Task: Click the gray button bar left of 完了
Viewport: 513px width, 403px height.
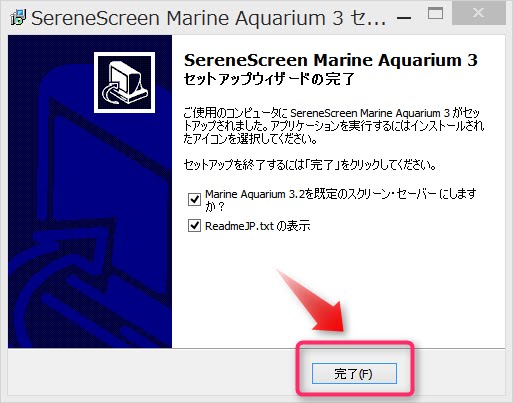Action: tap(150, 373)
